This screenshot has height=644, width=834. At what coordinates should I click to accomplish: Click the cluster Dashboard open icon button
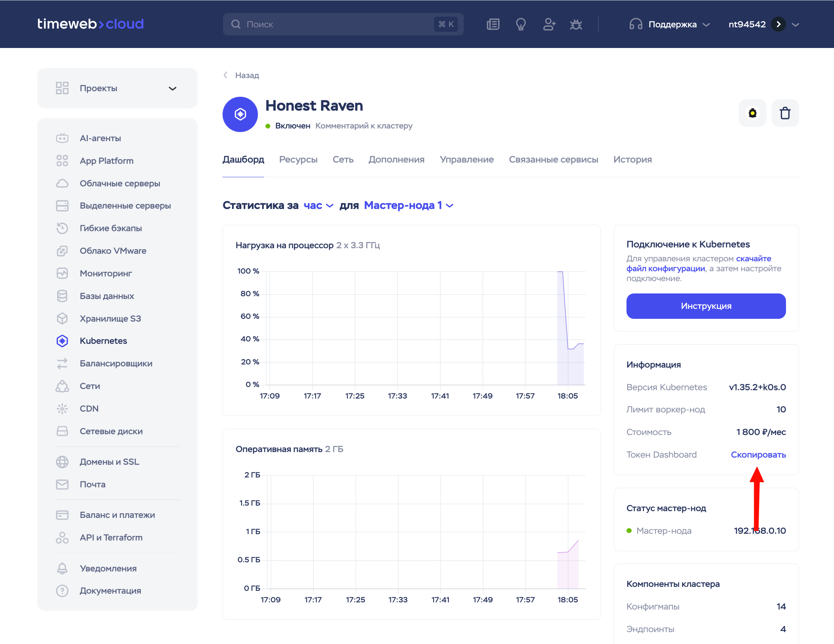pyautogui.click(x=752, y=113)
